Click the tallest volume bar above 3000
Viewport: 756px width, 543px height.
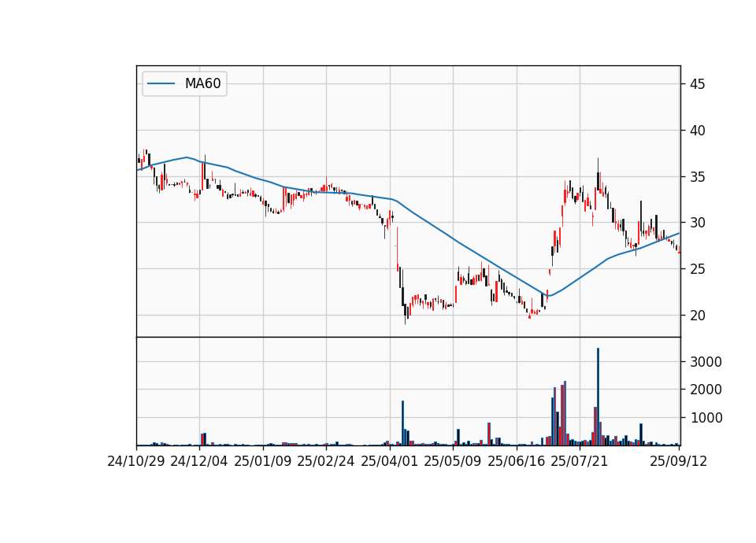[598, 397]
